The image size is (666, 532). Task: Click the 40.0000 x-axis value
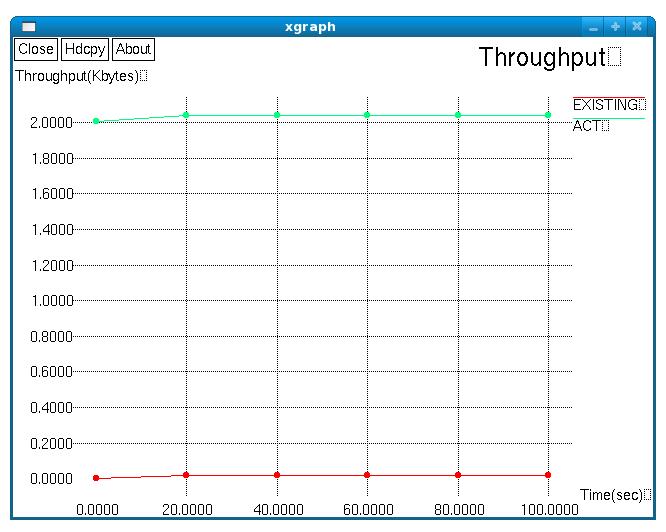(x=278, y=509)
